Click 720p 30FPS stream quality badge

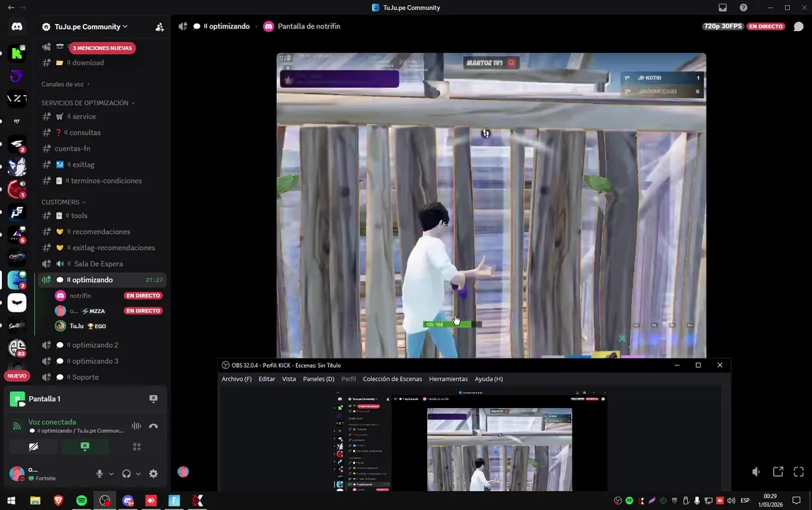723,26
